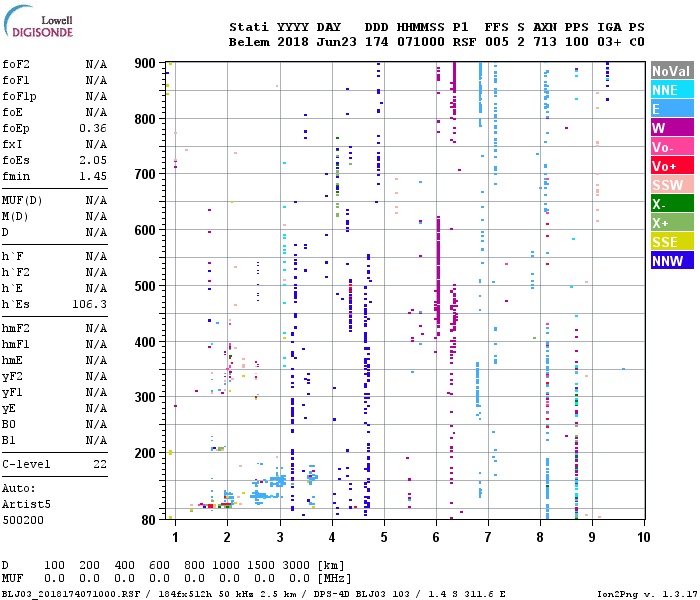The image size is (700, 600).
Task: Click the Ion2Png version text
Action: (647, 594)
